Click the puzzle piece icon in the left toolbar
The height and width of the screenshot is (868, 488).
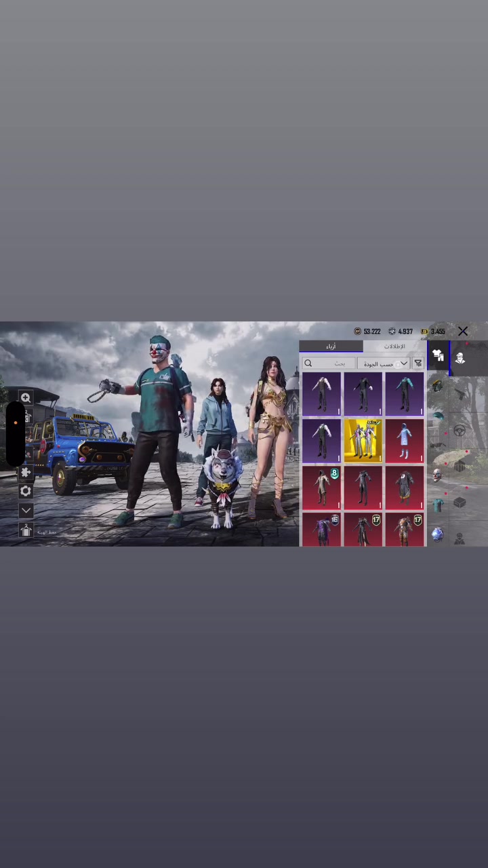pyautogui.click(x=26, y=472)
